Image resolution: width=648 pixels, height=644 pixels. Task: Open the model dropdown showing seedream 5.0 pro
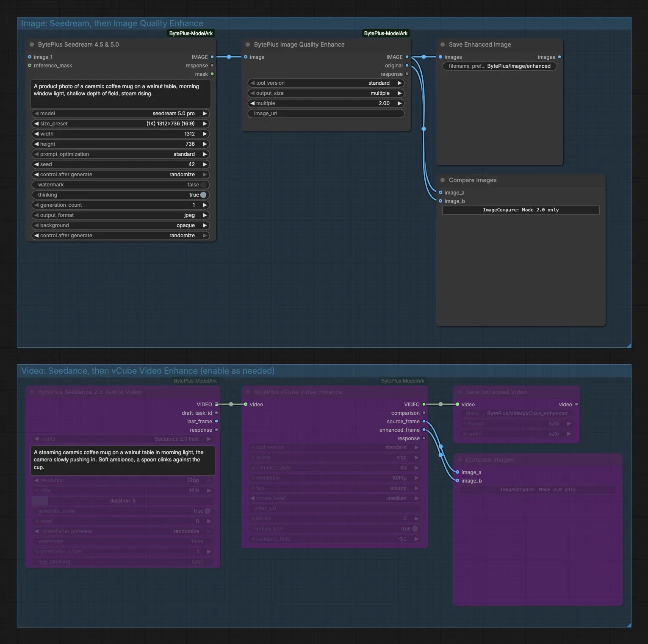click(x=121, y=114)
